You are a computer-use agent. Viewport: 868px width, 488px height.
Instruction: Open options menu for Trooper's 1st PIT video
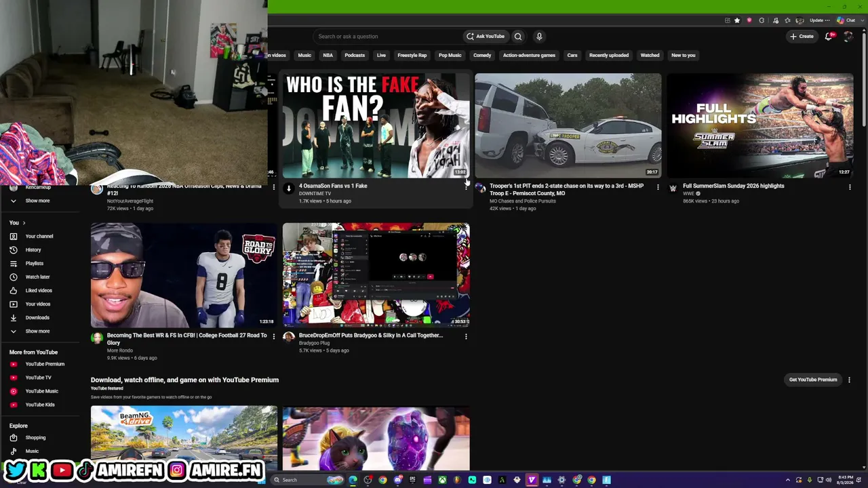(x=658, y=186)
